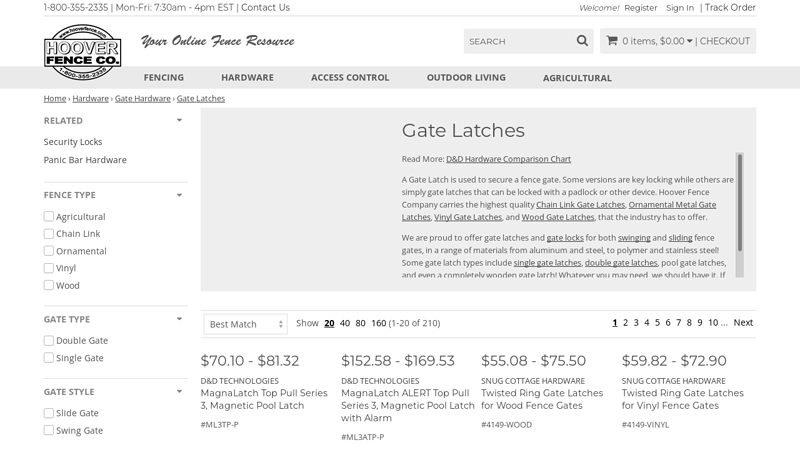Click Sign In
800x450 pixels.
click(x=680, y=8)
